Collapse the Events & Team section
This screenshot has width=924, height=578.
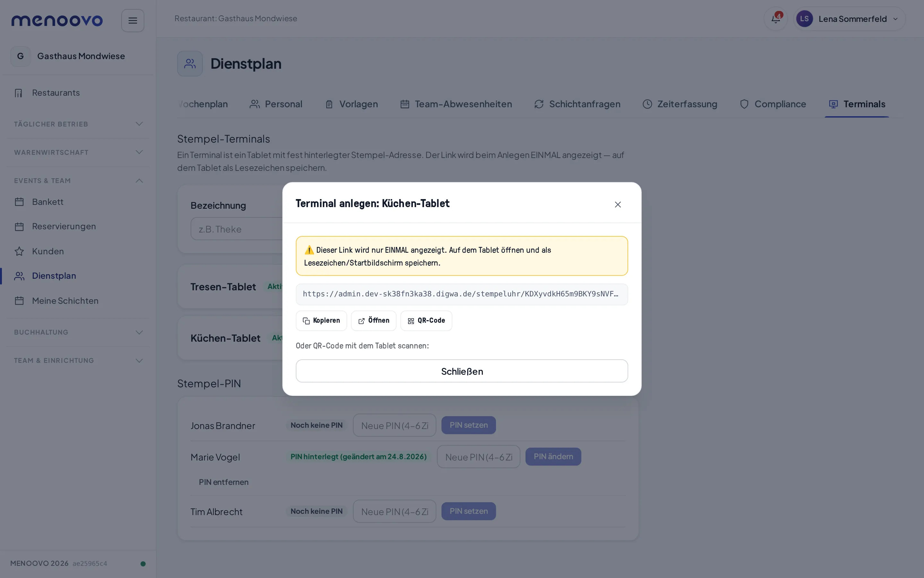(x=78, y=180)
